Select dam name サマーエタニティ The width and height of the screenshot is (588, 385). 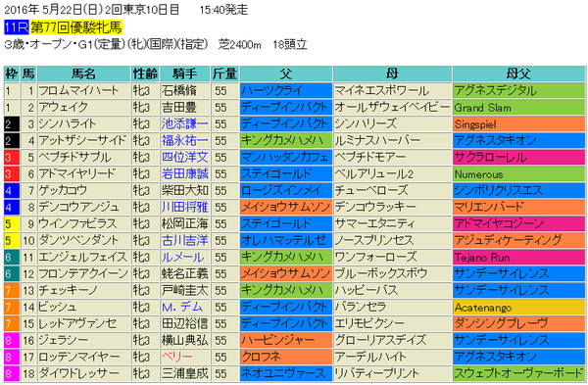[x=374, y=223]
